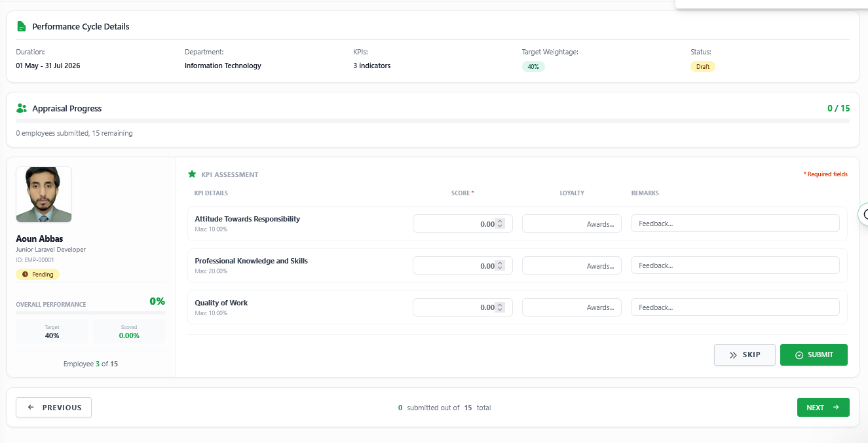Click the 3 indicators KPIs value
This screenshot has width=868, height=443.
tap(372, 66)
